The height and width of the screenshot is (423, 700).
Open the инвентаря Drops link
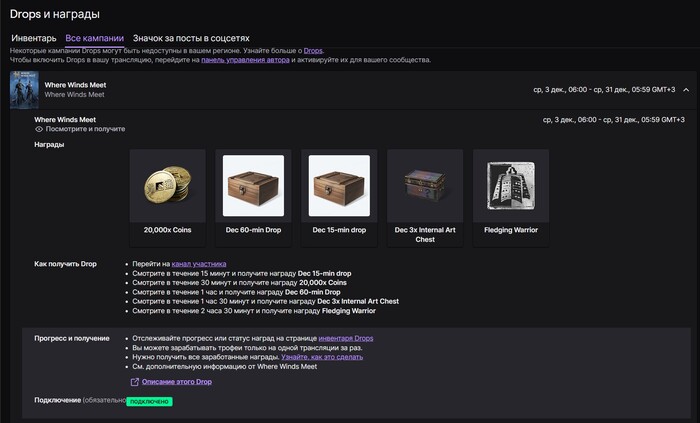(x=346, y=338)
